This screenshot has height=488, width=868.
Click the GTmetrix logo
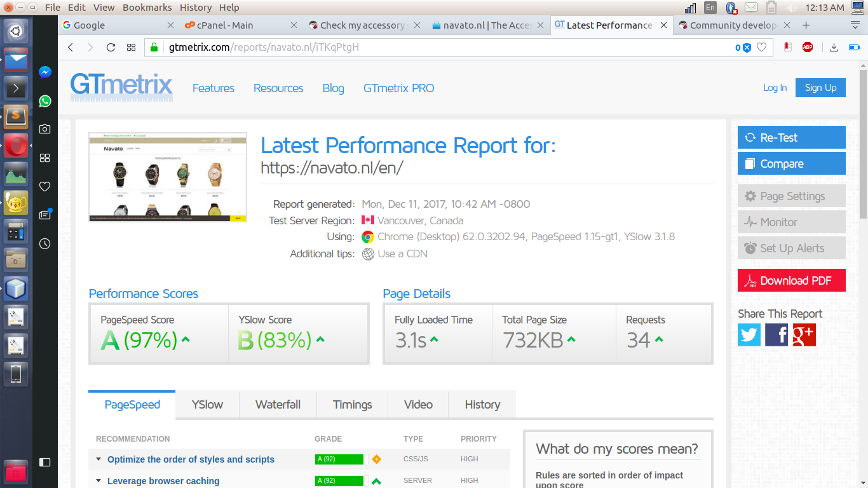point(121,87)
